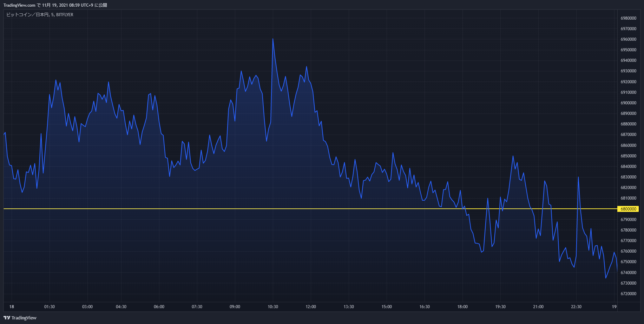Click the 6770000 price axis label
644x324 pixels.
pyautogui.click(x=629, y=241)
